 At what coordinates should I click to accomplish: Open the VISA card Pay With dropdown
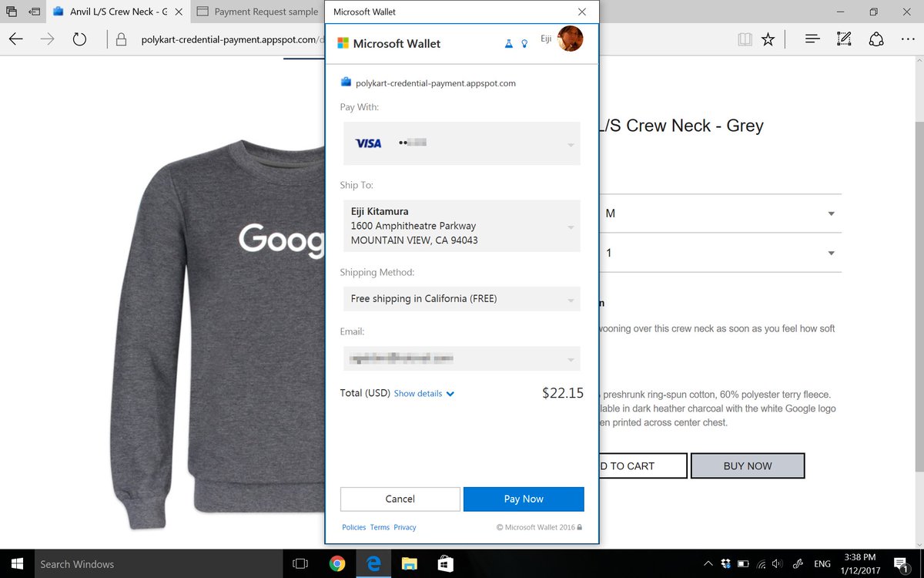[462, 143]
